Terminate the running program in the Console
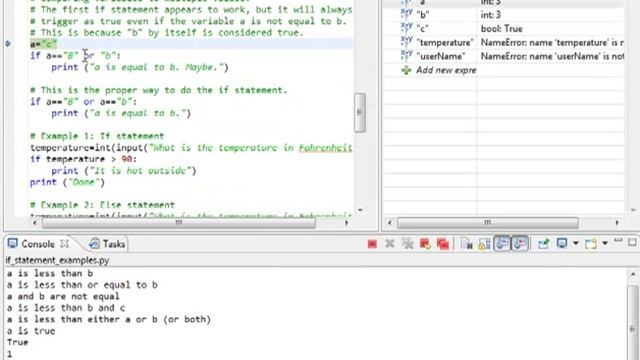Viewport: 640px width, 360px height. [x=372, y=244]
